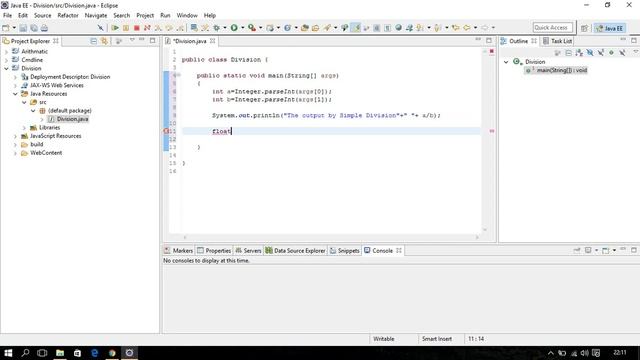
Task: Click the Disconnect debug icon
Action: pyautogui.click(x=147, y=28)
